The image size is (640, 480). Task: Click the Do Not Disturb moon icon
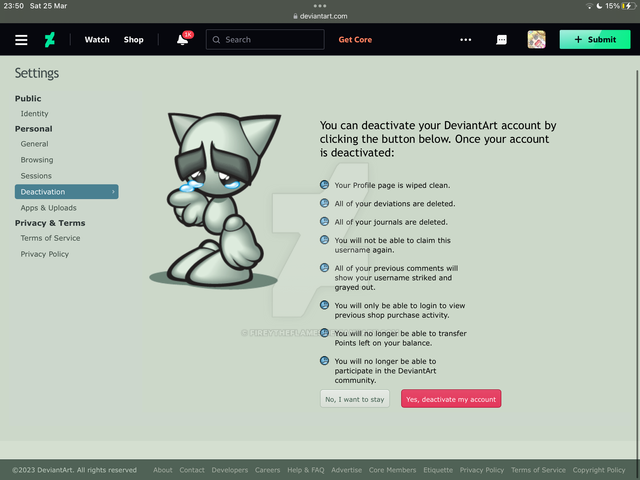point(599,6)
